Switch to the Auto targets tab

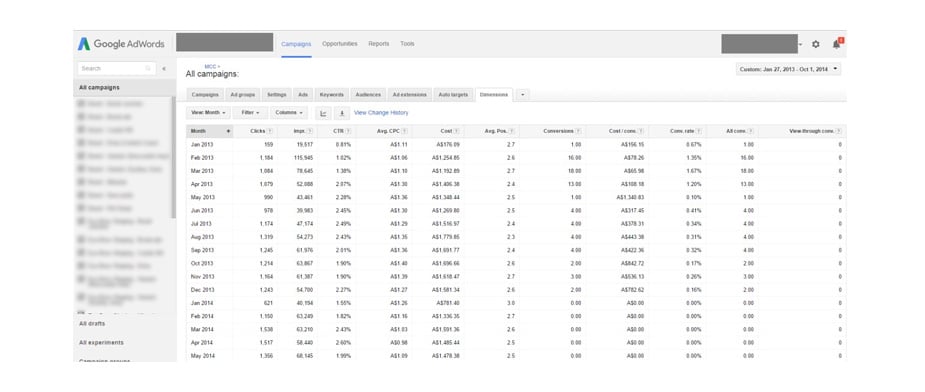pyautogui.click(x=454, y=94)
